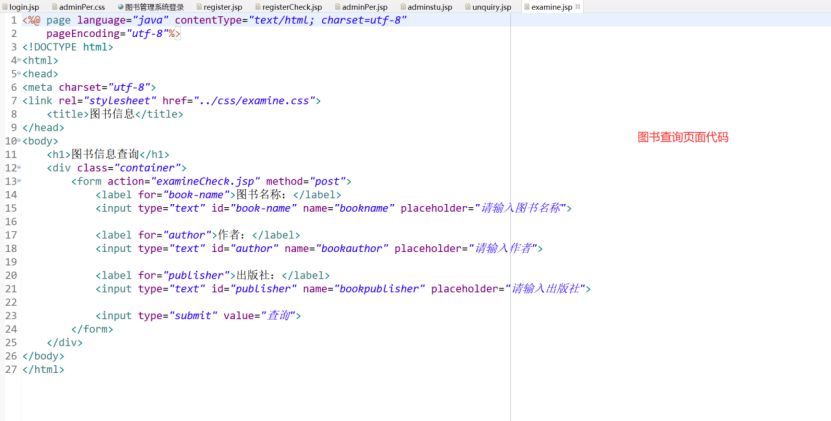Click the label for="publisher" line
This screenshot has width=831, height=421.
(213, 275)
